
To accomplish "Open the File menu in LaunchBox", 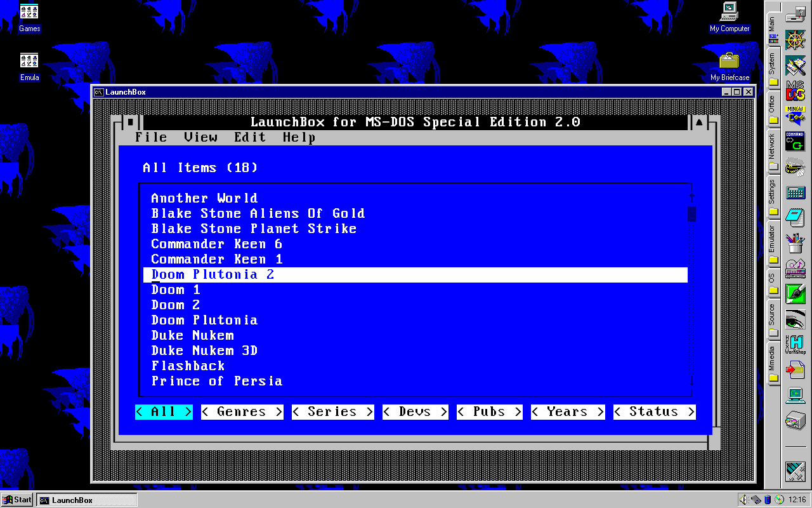I will (x=151, y=137).
